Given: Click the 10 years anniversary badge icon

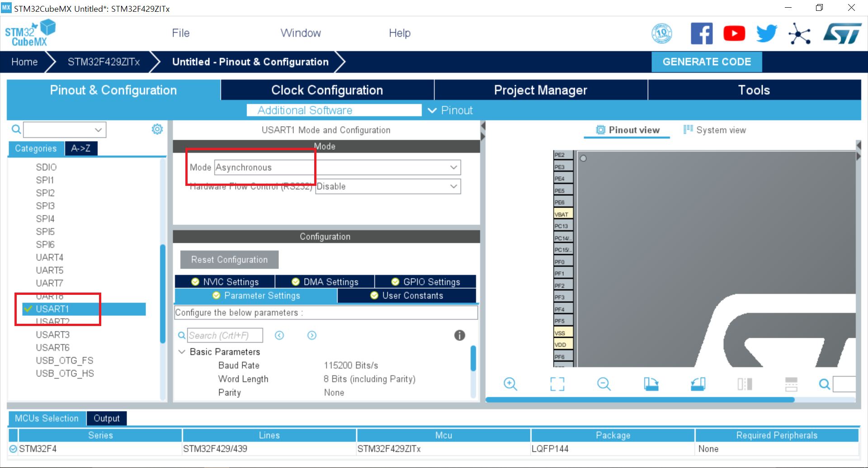Looking at the screenshot, I should [662, 33].
